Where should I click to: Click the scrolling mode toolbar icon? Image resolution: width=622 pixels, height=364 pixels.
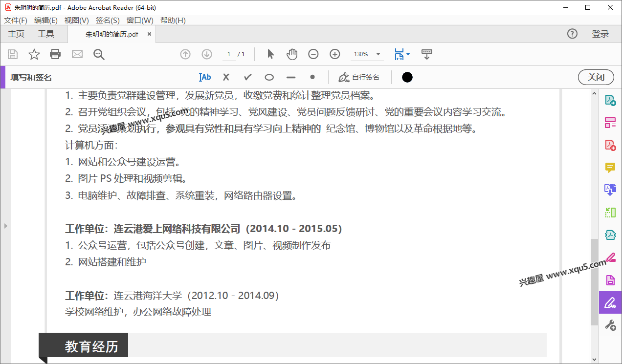427,54
